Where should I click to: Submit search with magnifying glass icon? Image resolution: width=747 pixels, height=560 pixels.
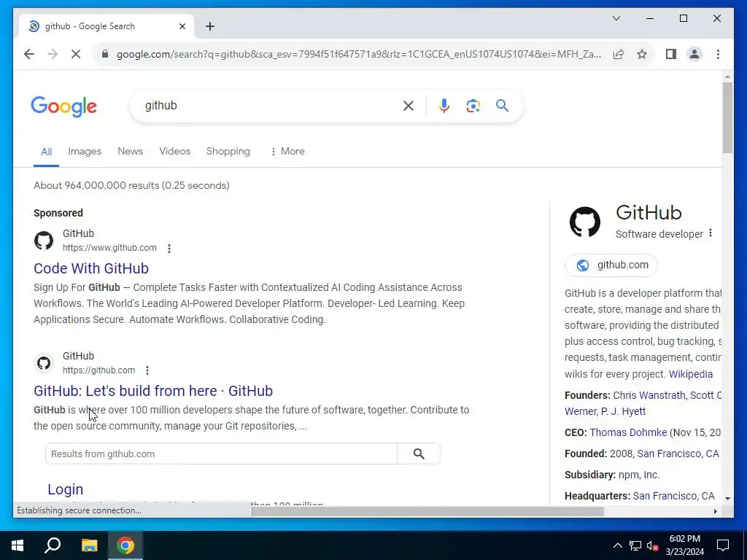[x=502, y=106]
